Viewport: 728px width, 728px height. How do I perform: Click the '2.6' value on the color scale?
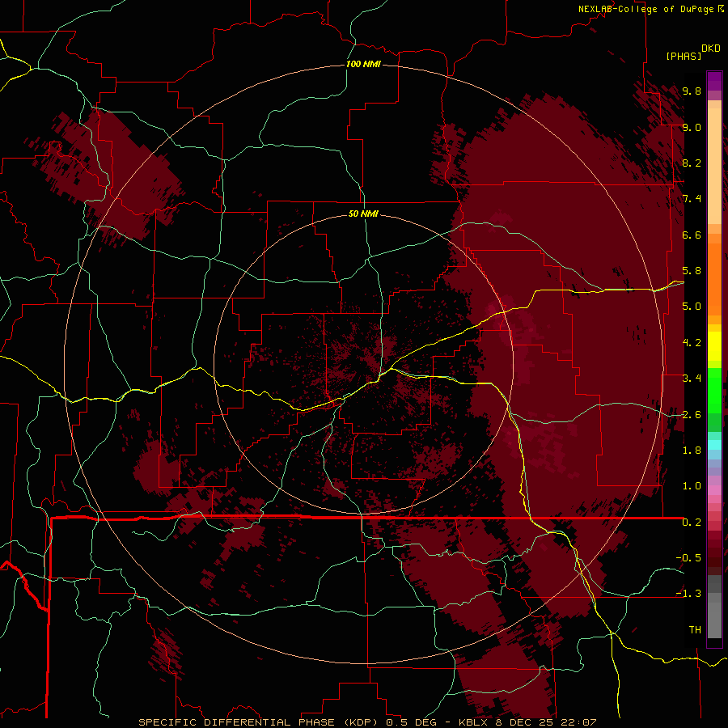click(692, 415)
